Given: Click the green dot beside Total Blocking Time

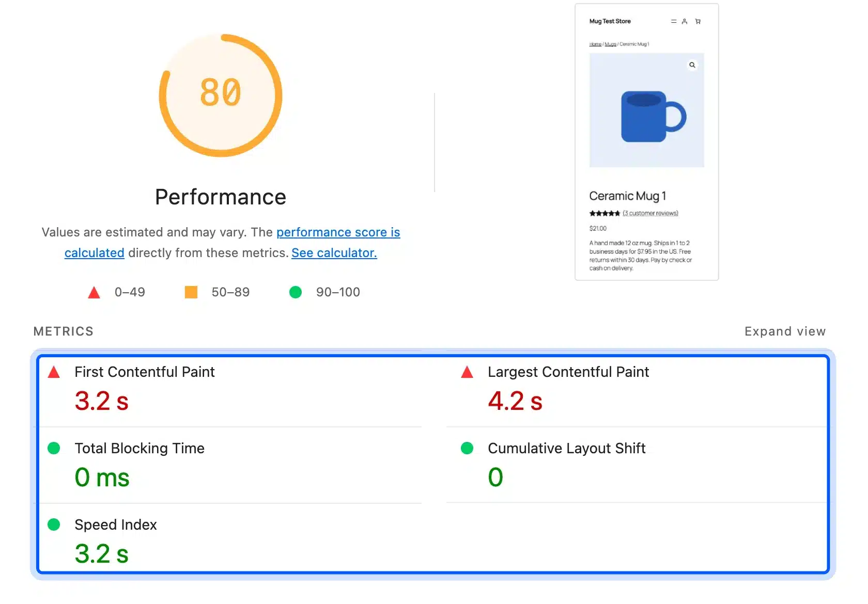Looking at the screenshot, I should click(54, 448).
